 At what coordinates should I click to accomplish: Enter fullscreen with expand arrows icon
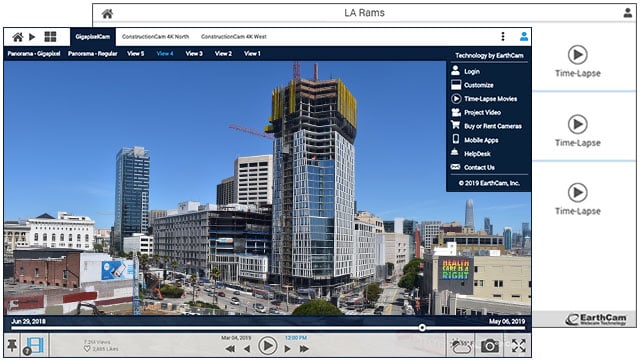click(519, 346)
